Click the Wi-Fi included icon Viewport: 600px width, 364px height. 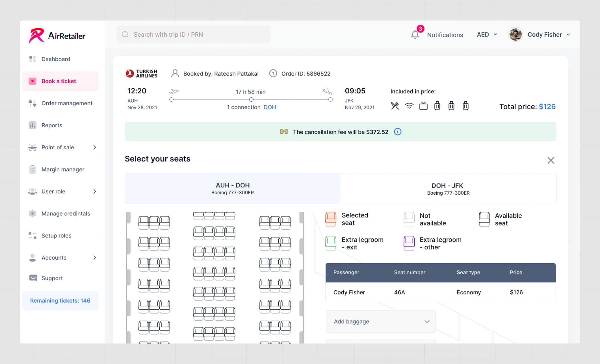(409, 106)
